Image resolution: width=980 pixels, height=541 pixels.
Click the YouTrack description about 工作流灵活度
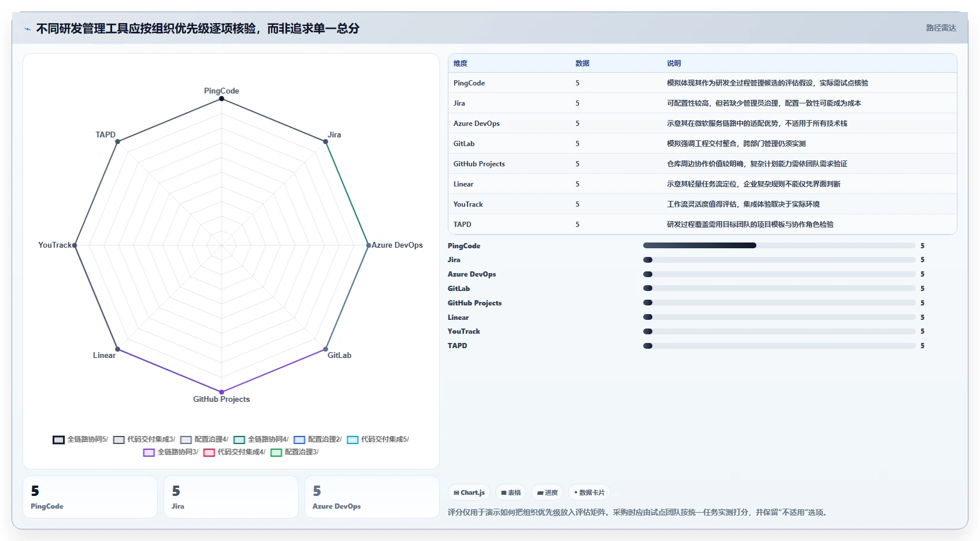[x=743, y=204]
